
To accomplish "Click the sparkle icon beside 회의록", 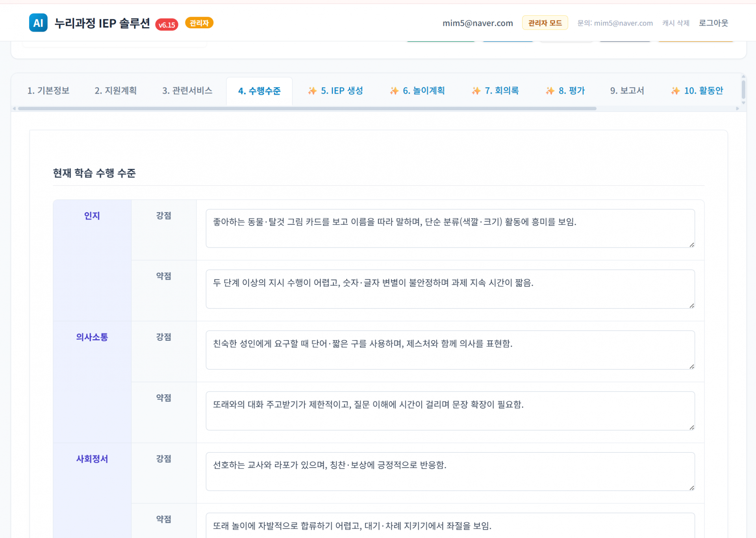I will tap(476, 91).
